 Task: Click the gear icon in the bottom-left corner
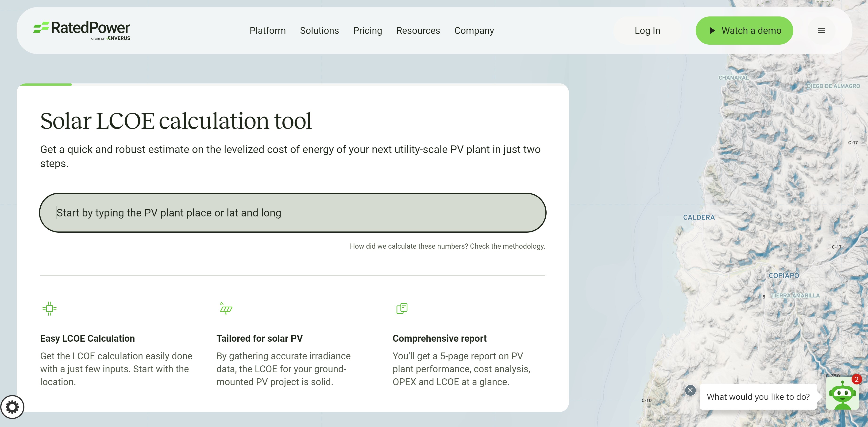point(13,407)
